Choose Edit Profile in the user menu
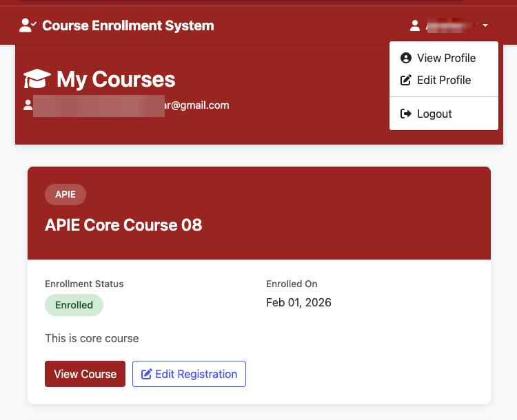517x420 pixels. (443, 80)
